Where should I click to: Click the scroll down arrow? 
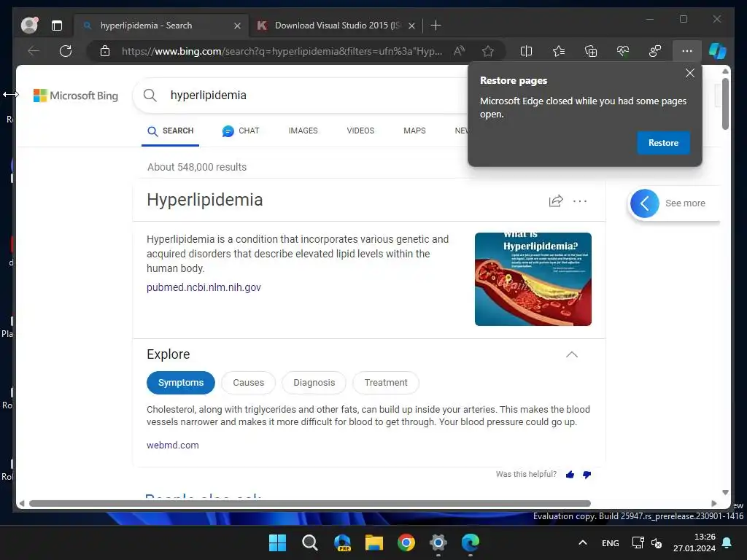[725, 492]
